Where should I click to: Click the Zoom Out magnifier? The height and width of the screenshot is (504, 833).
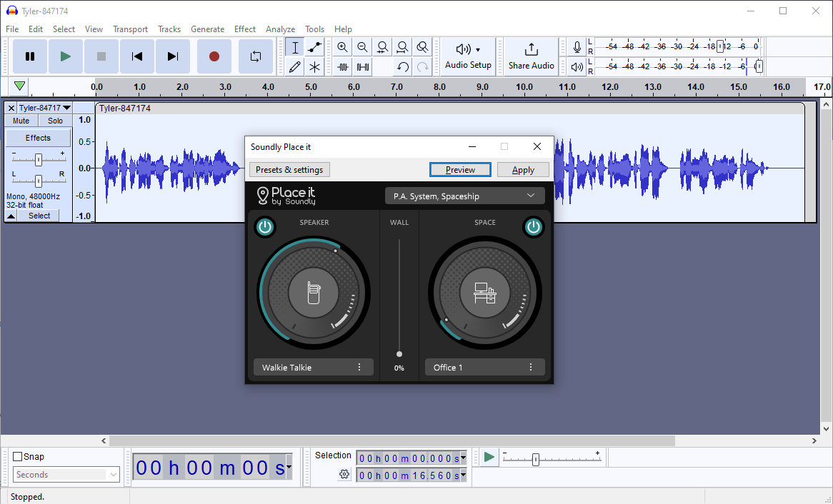point(362,47)
